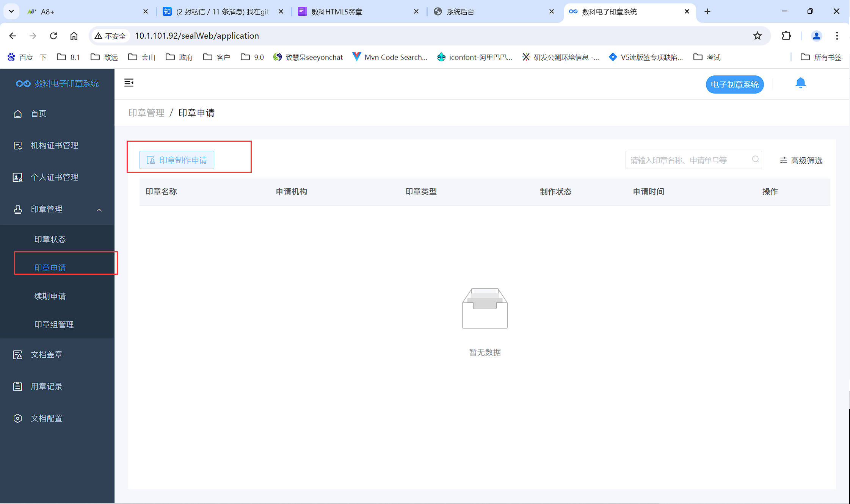This screenshot has height=504, width=850.
Task: Open tab search dropdown arrow
Action: click(11, 11)
